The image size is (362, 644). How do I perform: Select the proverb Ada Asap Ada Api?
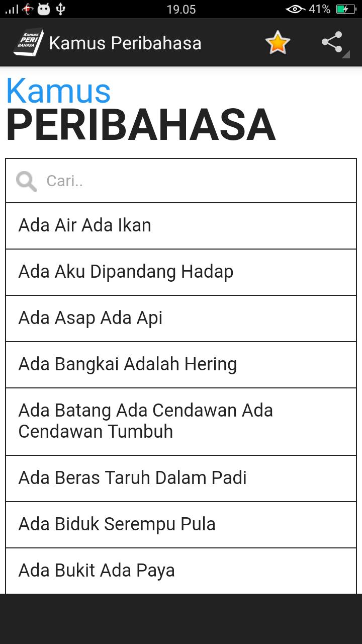tap(181, 318)
